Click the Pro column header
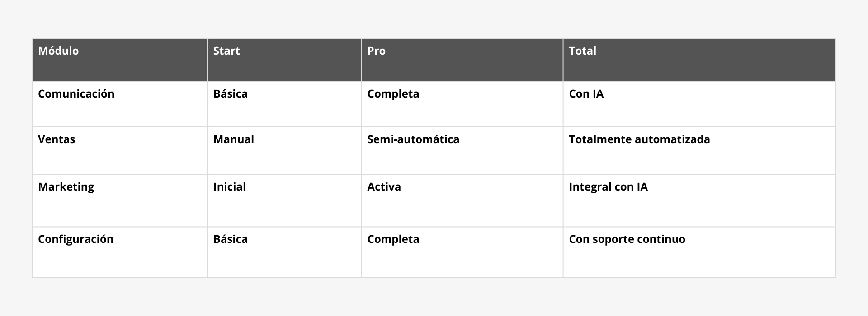Viewport: 868px width, 316px height. (x=376, y=51)
